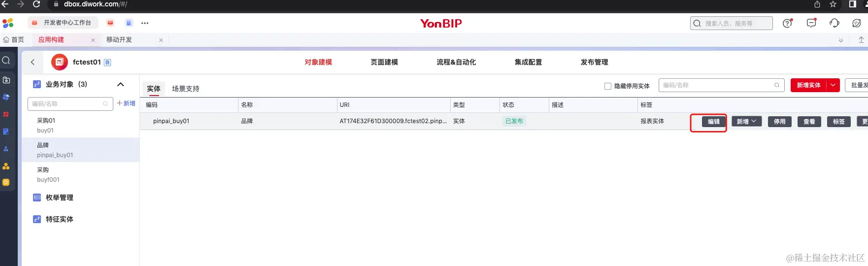Open 枚举管理 section
The image size is (868, 266).
(59, 198)
